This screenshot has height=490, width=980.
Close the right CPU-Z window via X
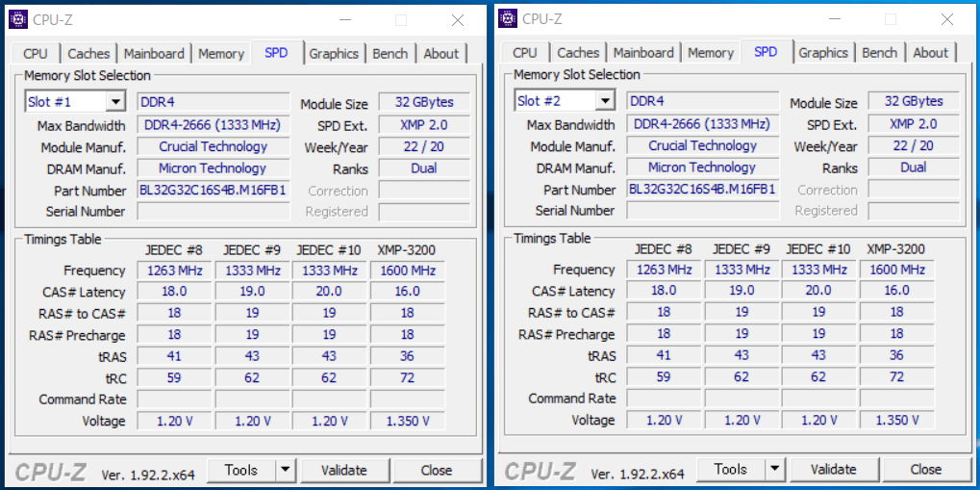click(947, 19)
